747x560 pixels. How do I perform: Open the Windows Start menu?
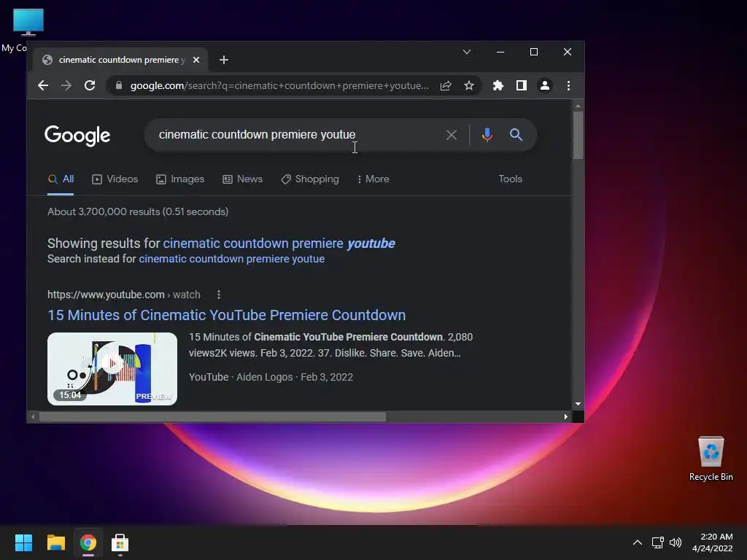tap(23, 542)
